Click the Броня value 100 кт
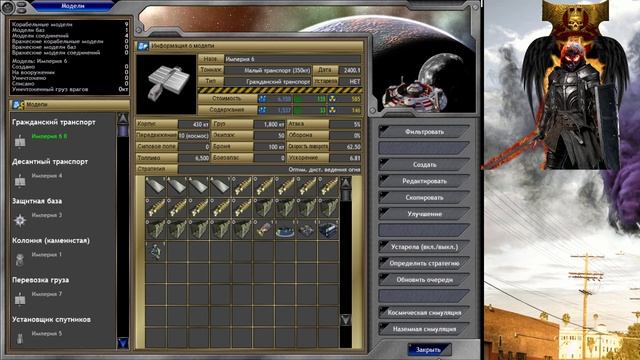Viewport: 640px width, 360px height. point(269,147)
